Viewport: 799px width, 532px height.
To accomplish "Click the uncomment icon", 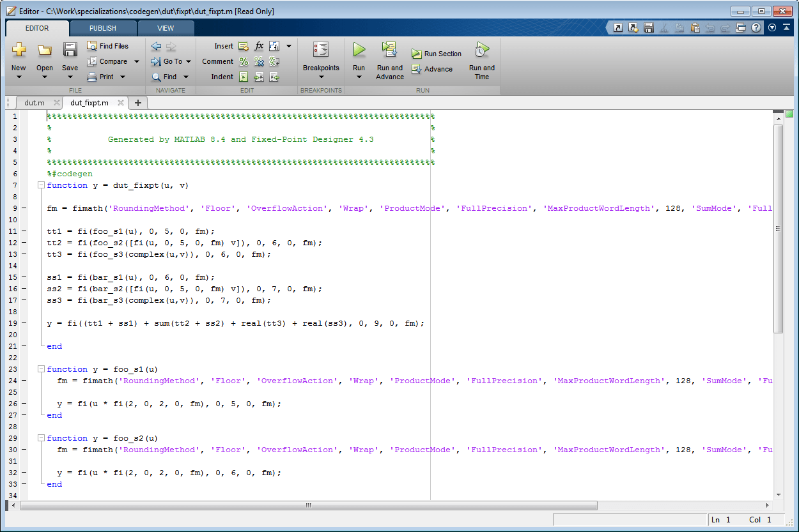I will click(x=259, y=61).
